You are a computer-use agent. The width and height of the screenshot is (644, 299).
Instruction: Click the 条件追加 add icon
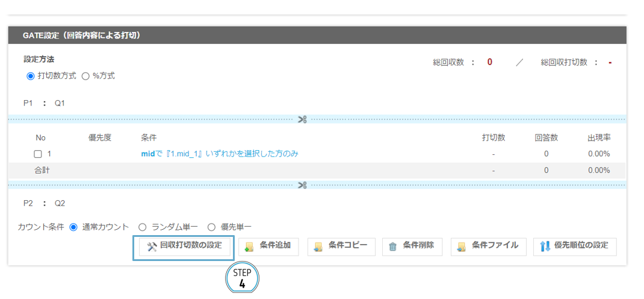(x=249, y=247)
